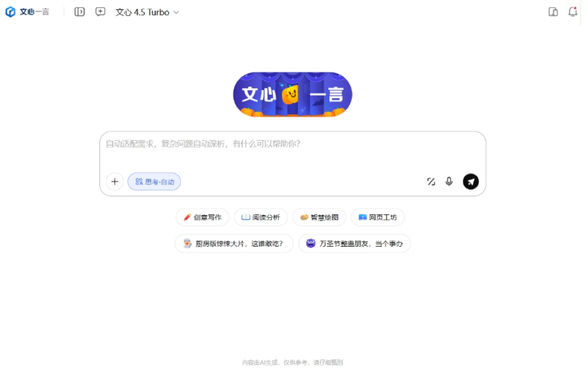
Task: Select the microphone voice input icon
Action: point(449,181)
